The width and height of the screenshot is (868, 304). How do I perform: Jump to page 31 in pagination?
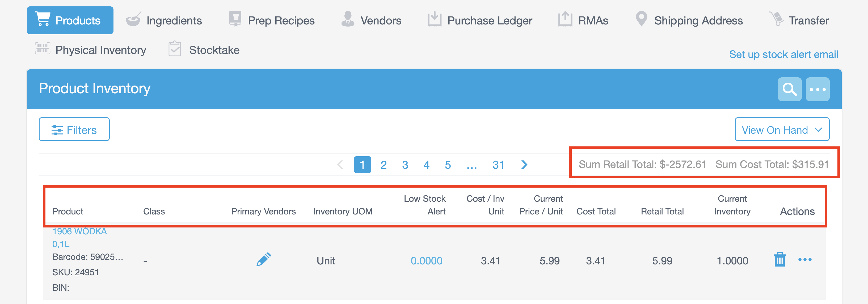tap(498, 165)
